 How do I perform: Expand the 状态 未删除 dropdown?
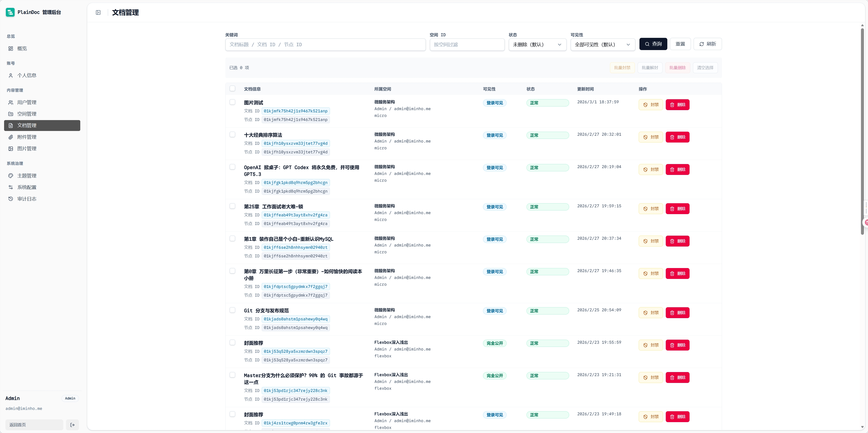click(537, 45)
